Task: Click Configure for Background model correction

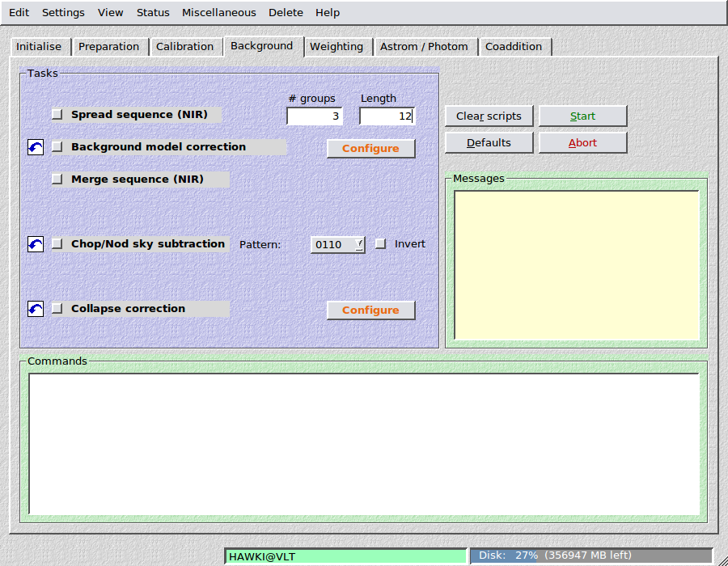Action: point(370,149)
